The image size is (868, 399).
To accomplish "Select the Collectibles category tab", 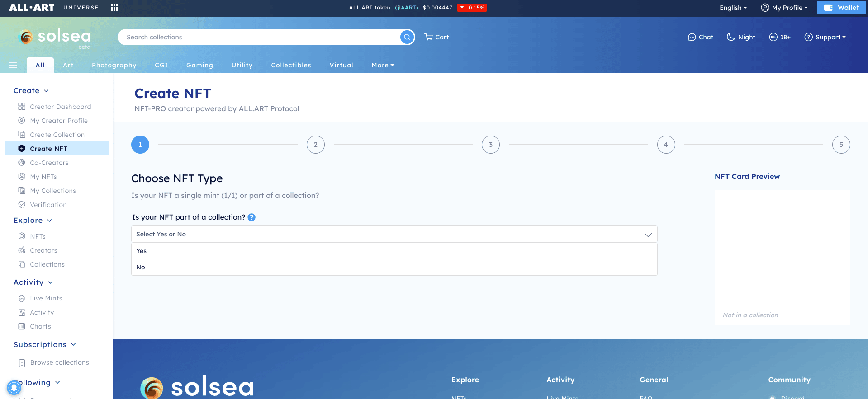I will point(291,65).
